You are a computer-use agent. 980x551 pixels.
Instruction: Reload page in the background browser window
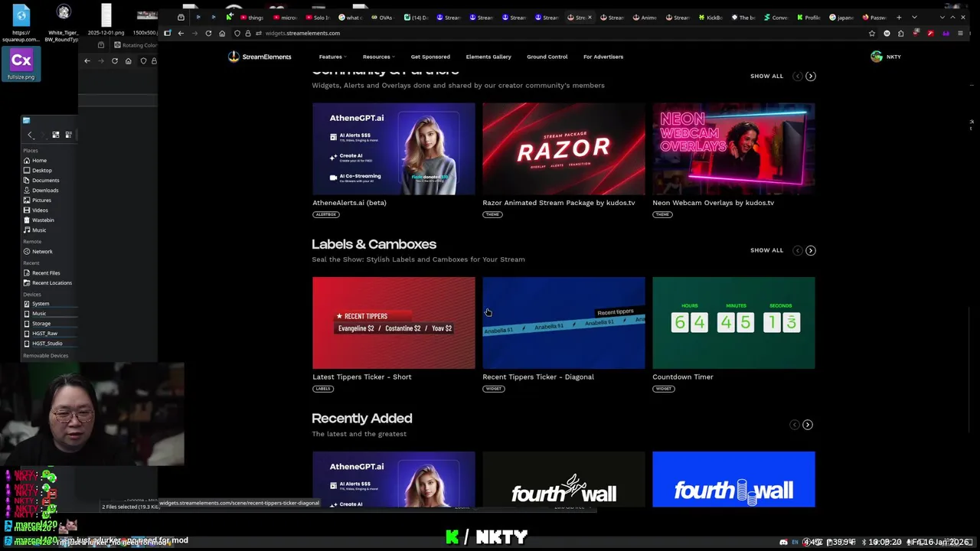pyautogui.click(x=115, y=60)
